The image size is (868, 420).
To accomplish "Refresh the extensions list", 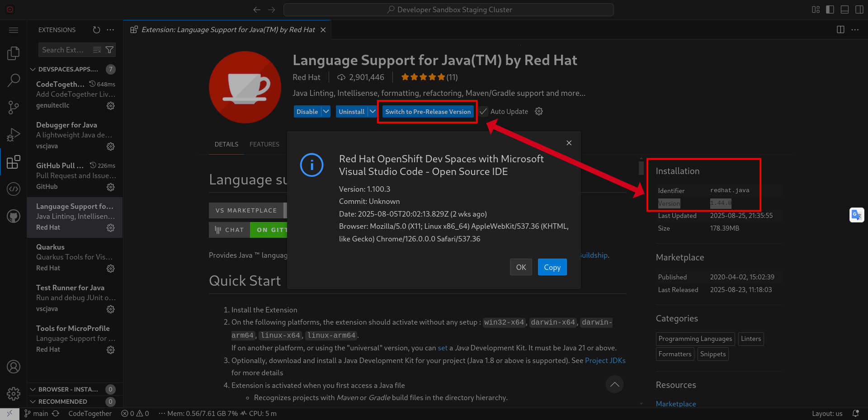I will [96, 30].
